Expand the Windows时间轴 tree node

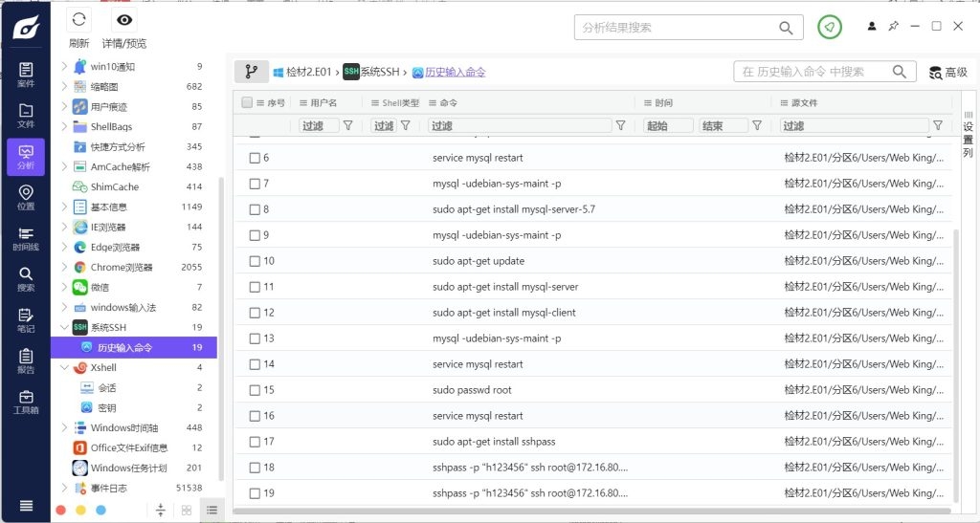64,428
